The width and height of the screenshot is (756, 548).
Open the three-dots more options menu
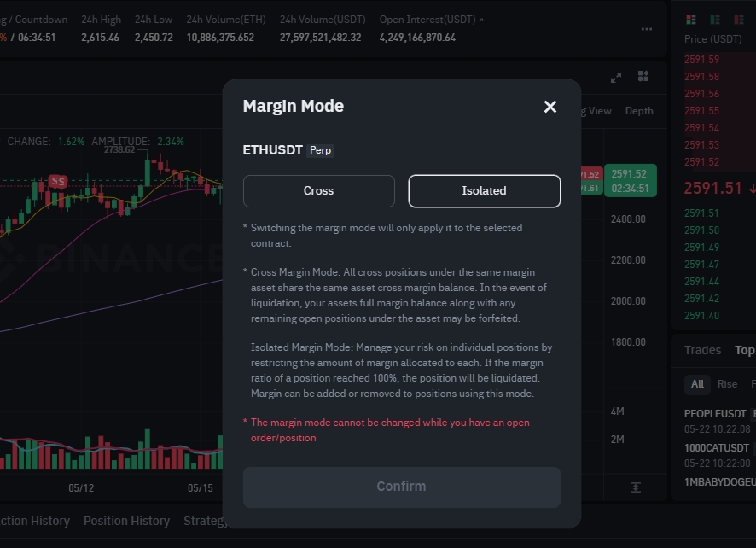(x=647, y=29)
